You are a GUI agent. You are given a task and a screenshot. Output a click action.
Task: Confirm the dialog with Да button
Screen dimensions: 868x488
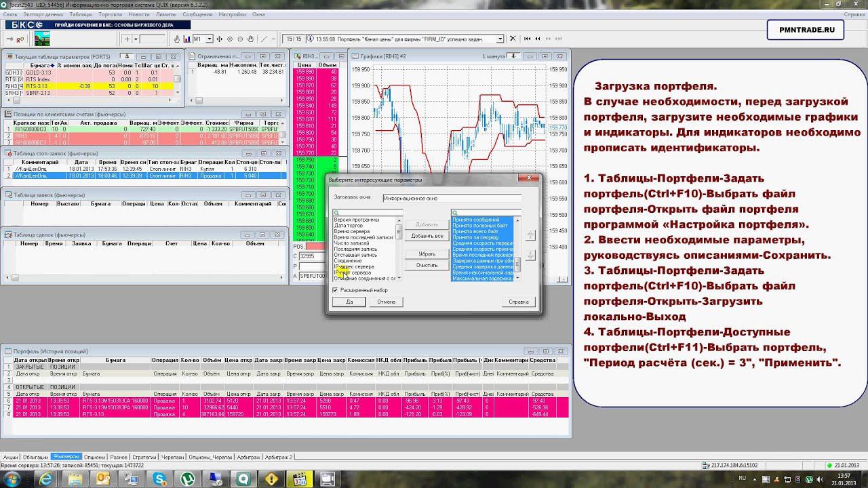pos(349,302)
